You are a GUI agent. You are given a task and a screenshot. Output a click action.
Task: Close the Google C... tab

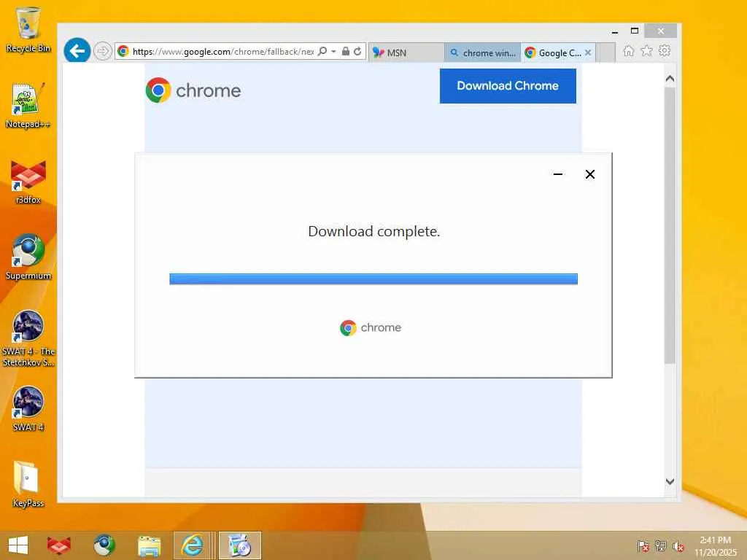pyautogui.click(x=589, y=52)
